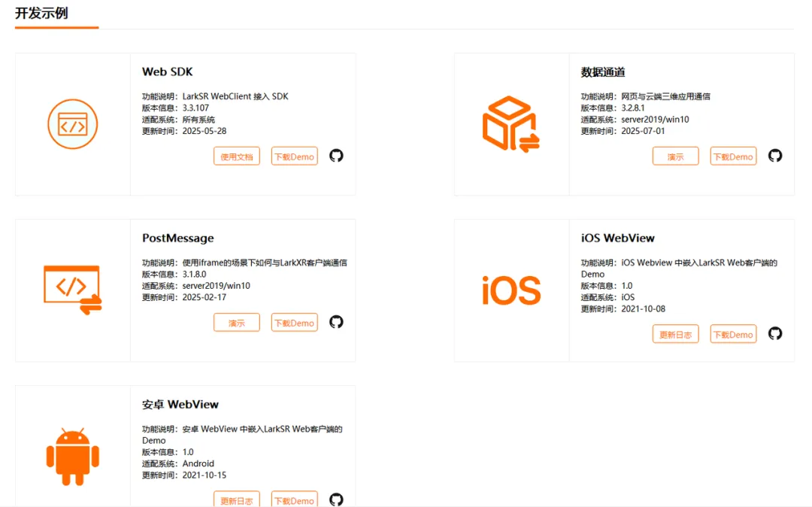
Task: Click the PostMessage code exchange icon
Action: point(72,290)
